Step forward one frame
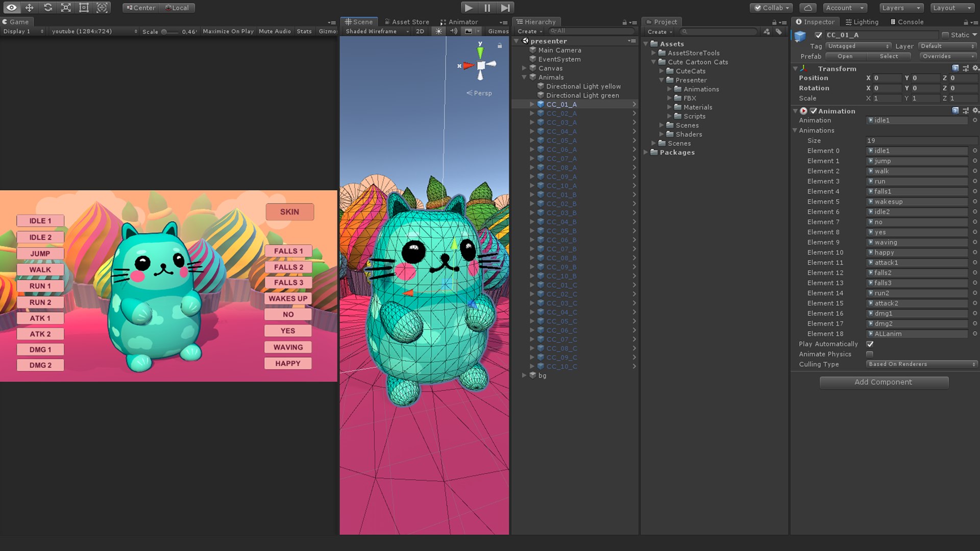Screen dimensions: 980x551 pyautogui.click(x=505, y=8)
